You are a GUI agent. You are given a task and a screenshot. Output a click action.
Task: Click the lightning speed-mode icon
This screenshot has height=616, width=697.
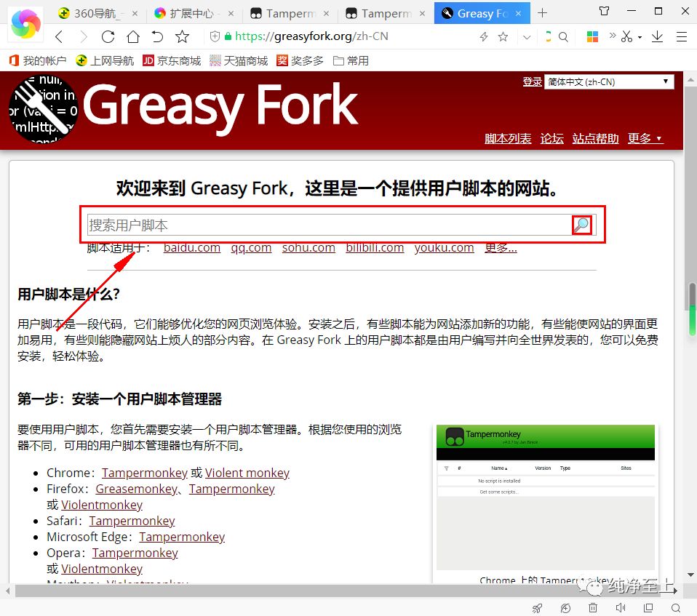[484, 36]
